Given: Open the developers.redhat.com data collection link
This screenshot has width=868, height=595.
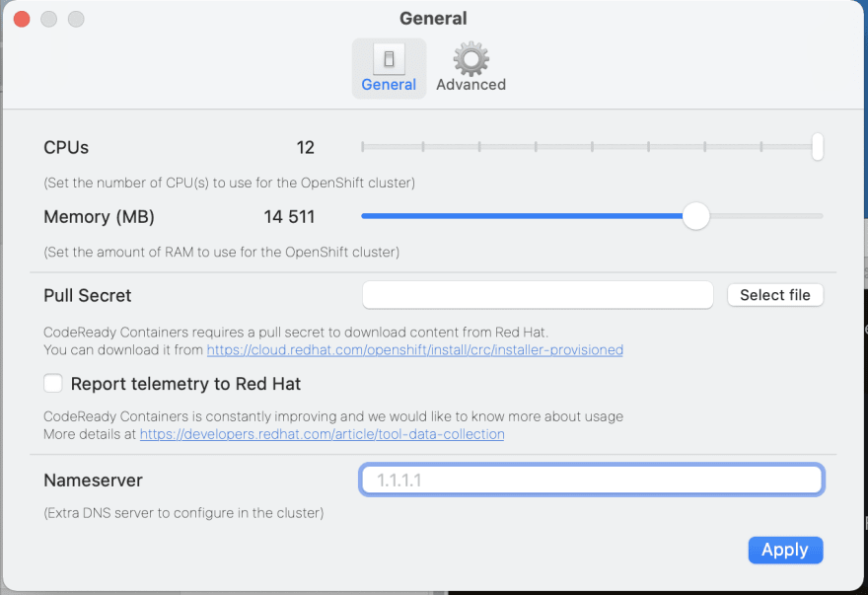Looking at the screenshot, I should pyautogui.click(x=322, y=434).
